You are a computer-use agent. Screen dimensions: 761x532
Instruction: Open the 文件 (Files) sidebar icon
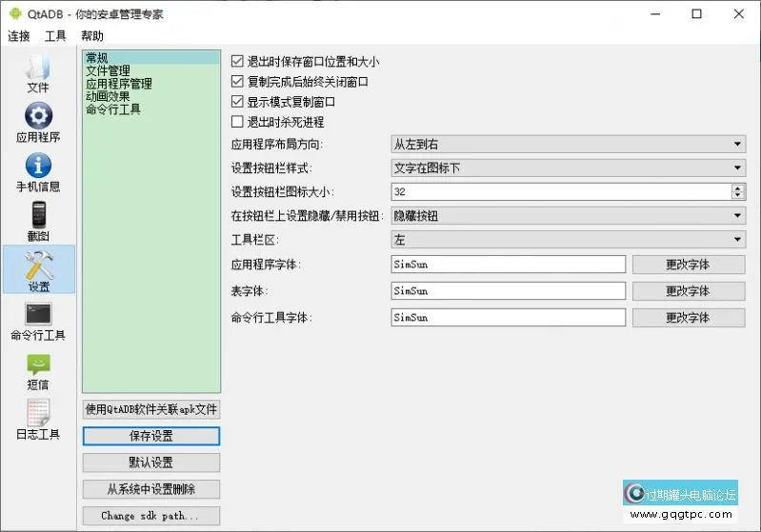click(38, 72)
